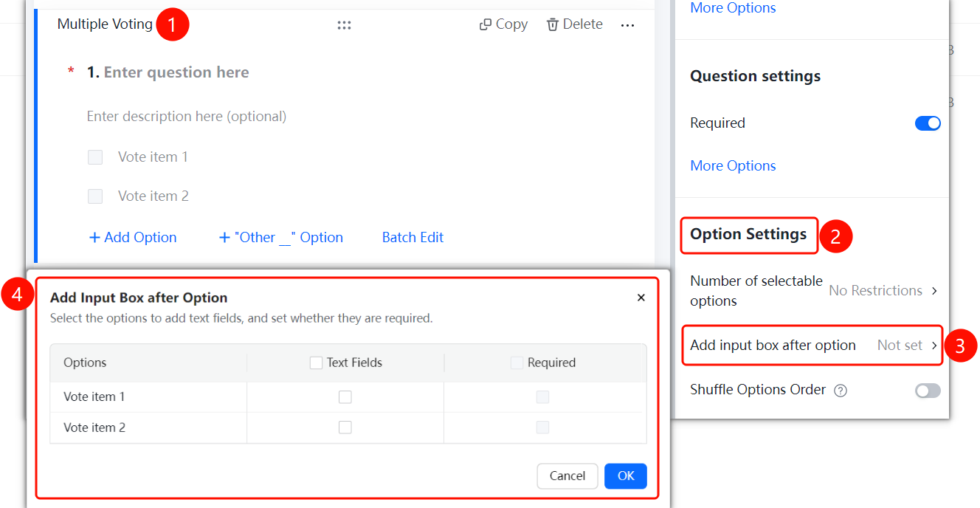
Task: Open the three-dot more menu of the question
Action: pos(627,25)
